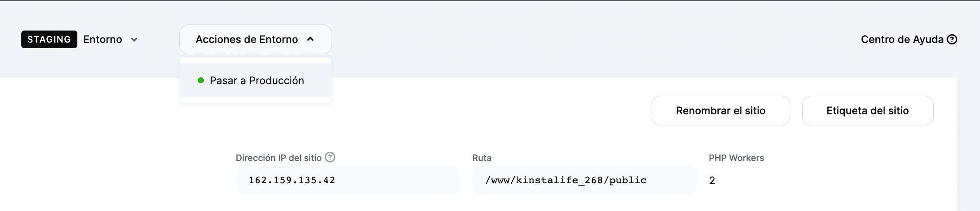Click the Ruta label above the path
Image resolution: width=980 pixels, height=211 pixels.
tap(482, 158)
